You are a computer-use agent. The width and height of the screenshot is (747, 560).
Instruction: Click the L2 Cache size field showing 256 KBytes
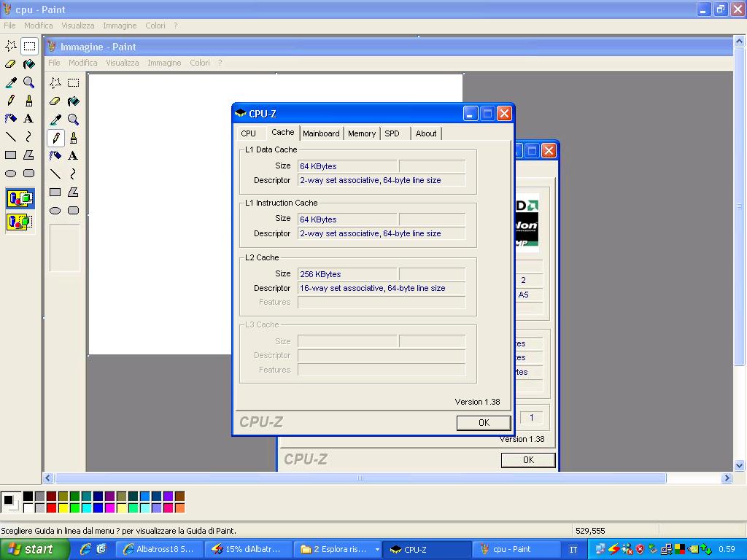click(347, 274)
